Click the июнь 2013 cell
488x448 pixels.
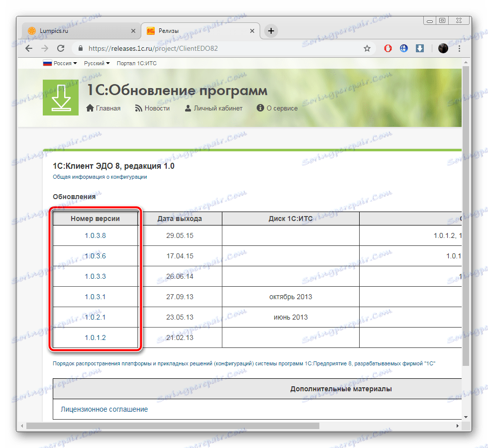pyautogui.click(x=291, y=317)
